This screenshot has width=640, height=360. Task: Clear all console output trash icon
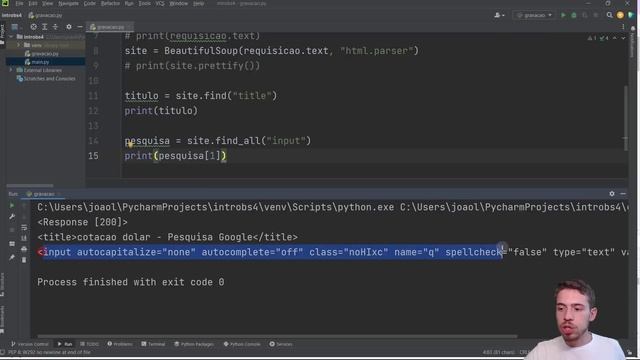pyautogui.click(x=24, y=260)
